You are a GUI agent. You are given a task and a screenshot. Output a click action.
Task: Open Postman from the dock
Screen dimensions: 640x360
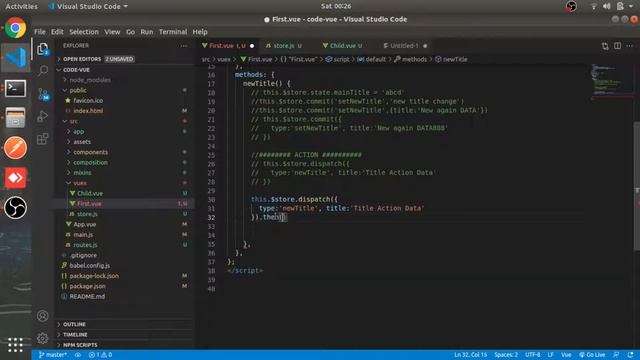(x=16, y=147)
